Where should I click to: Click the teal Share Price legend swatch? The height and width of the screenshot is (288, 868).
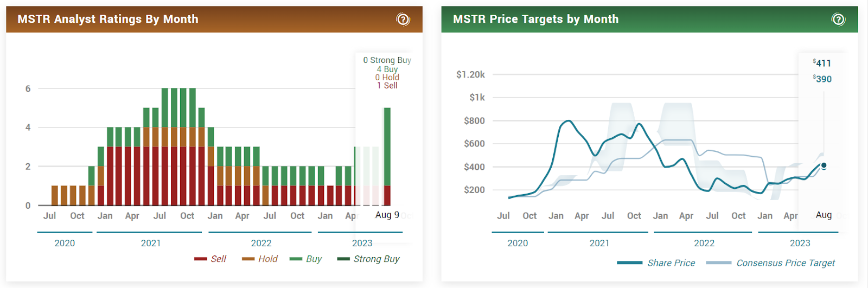pyautogui.click(x=630, y=263)
